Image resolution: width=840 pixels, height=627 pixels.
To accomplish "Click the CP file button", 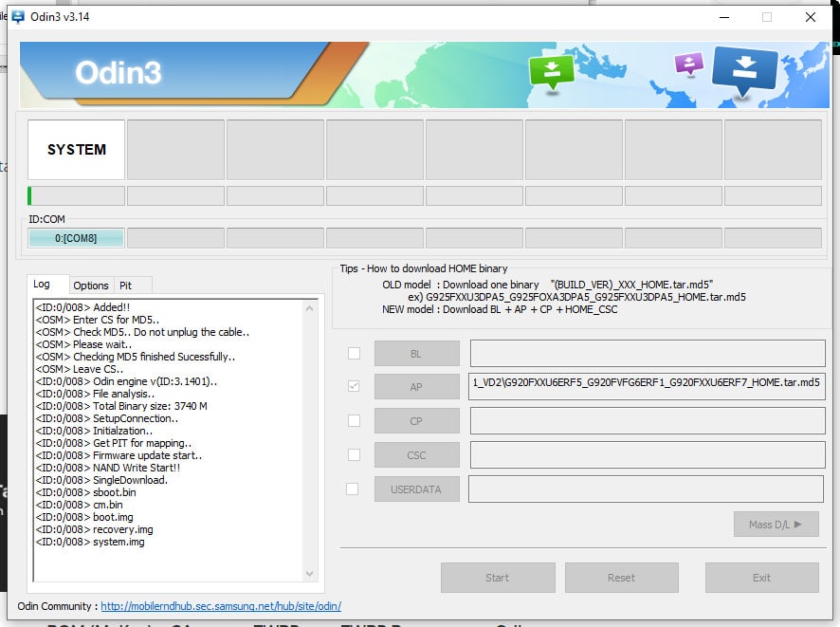I will (x=417, y=421).
